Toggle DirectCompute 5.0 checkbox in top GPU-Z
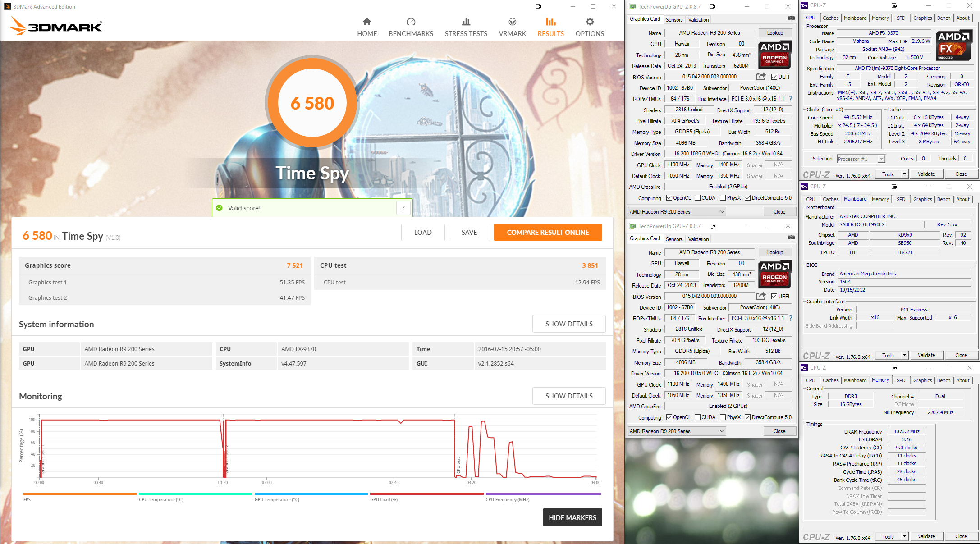Screen dimensions: 980x544 pos(747,198)
